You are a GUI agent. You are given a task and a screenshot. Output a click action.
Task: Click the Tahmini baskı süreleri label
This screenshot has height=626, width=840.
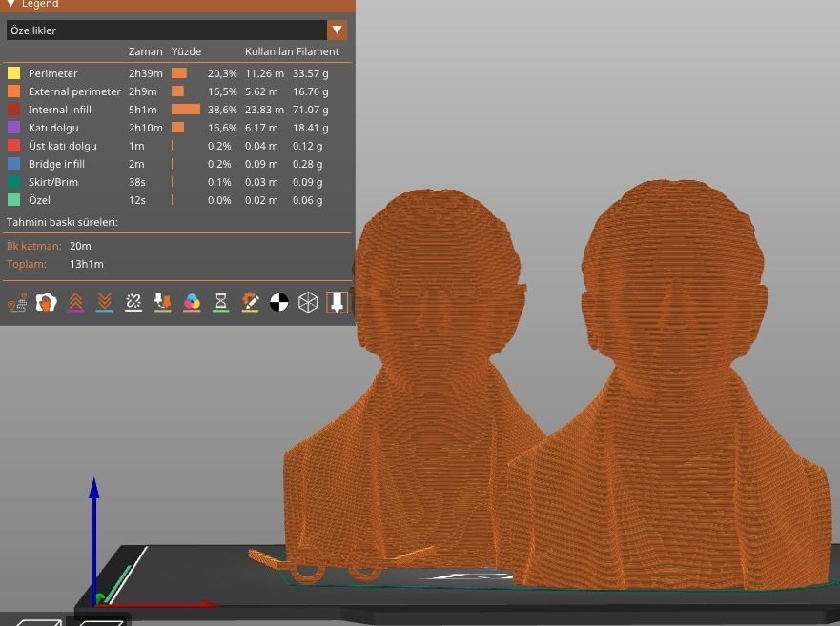click(x=62, y=222)
